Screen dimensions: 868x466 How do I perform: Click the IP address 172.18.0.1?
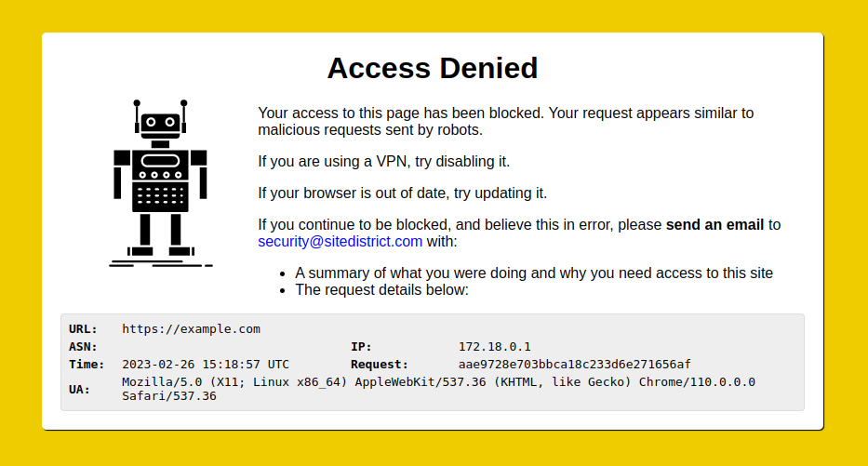point(494,347)
